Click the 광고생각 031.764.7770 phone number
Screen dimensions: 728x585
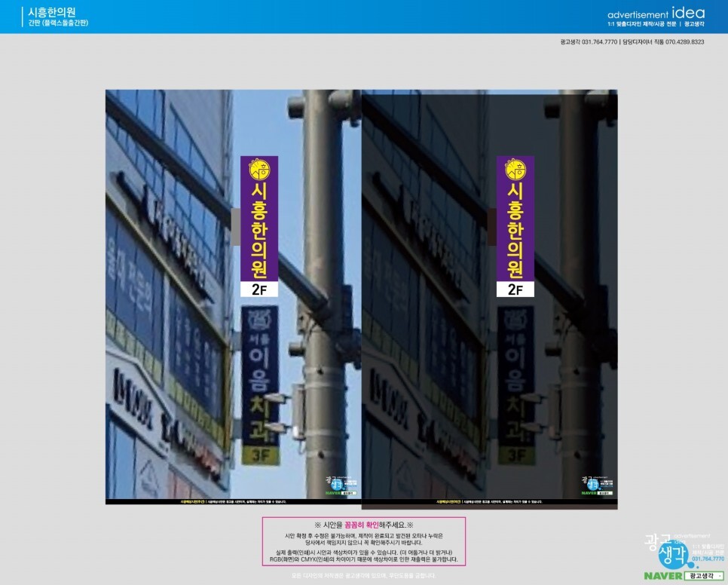pos(589,42)
